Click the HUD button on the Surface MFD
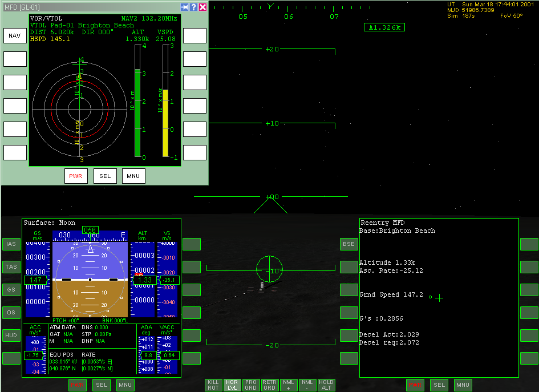Viewport: 539px width, 392px height. pos(11,336)
